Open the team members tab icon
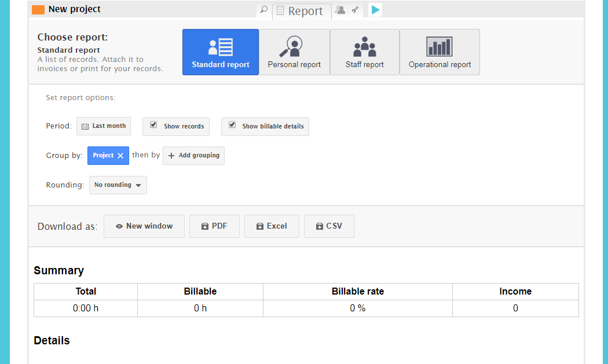 [x=340, y=10]
